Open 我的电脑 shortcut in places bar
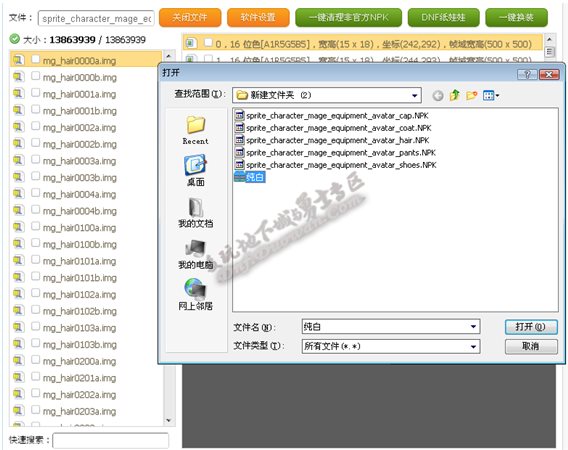 pyautogui.click(x=196, y=254)
